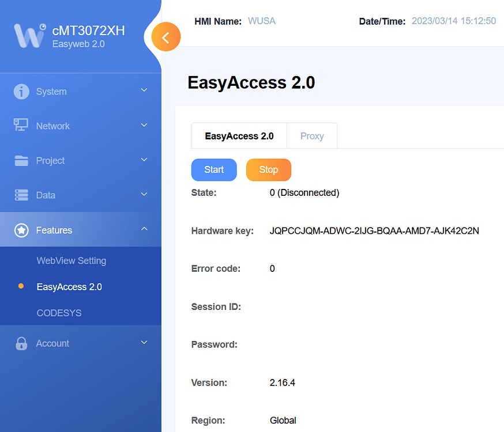504x432 pixels.
Task: Open the WebView Setting page
Action: point(71,260)
